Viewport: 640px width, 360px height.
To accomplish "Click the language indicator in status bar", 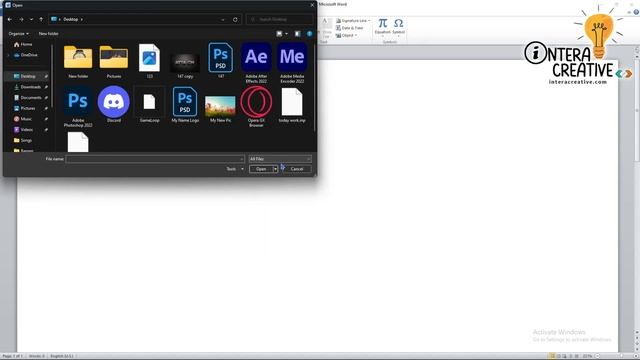I will (62, 356).
